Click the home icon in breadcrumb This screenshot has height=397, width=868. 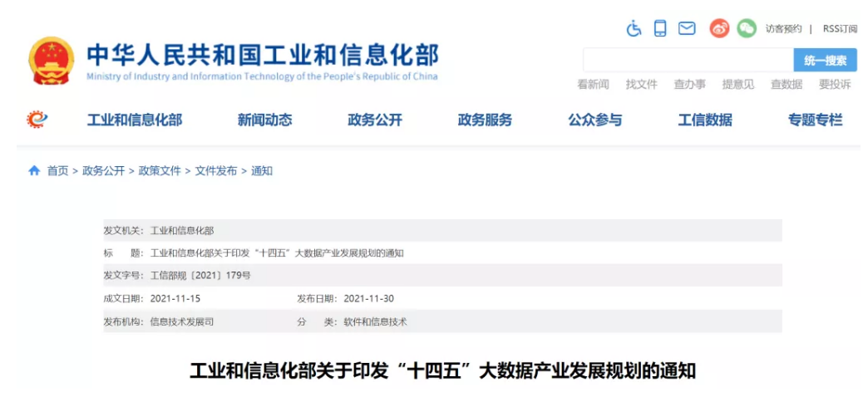tap(34, 170)
